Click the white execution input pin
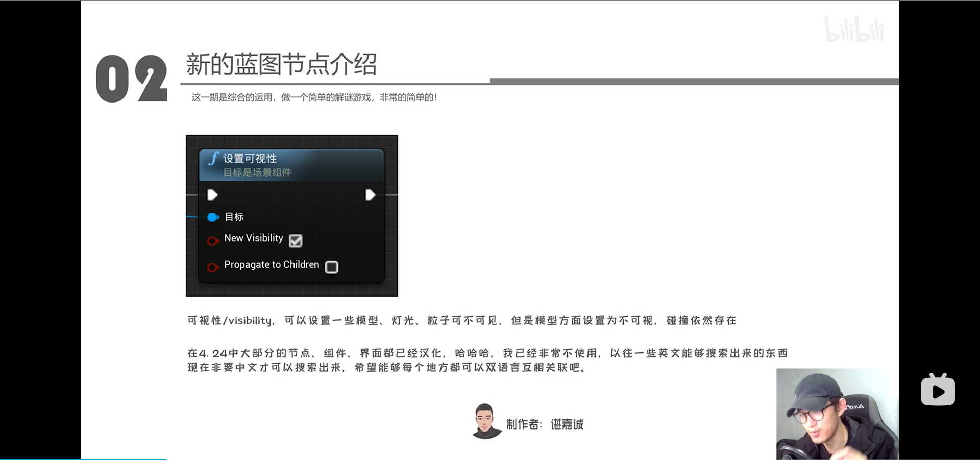Screen dimensions: 980x460 211,195
